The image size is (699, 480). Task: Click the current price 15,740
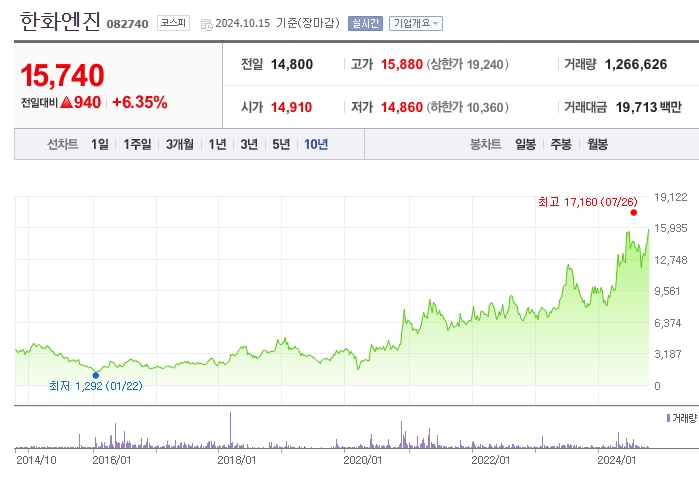click(62, 75)
